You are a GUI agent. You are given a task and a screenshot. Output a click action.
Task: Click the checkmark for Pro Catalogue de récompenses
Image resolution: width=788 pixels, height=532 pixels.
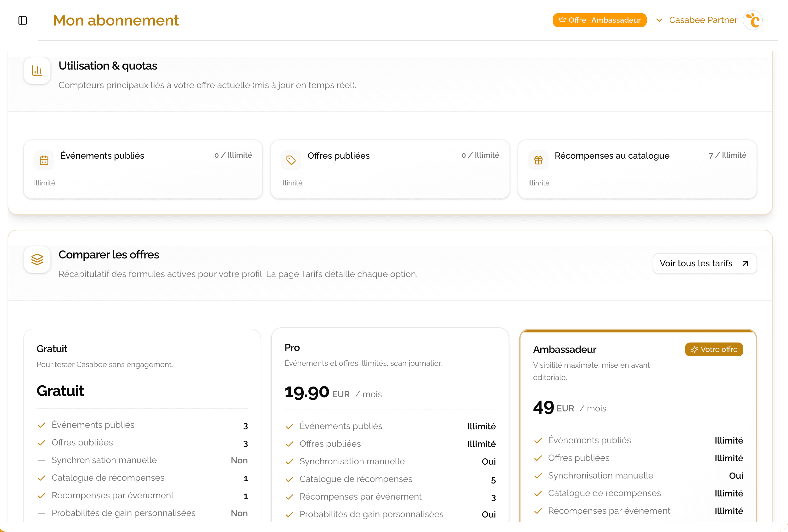[289, 479]
